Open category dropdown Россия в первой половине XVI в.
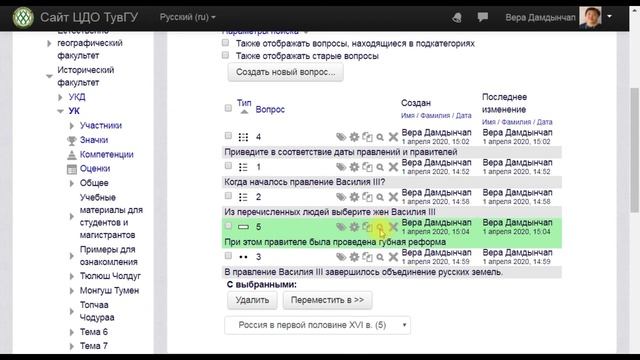 click(x=317, y=325)
